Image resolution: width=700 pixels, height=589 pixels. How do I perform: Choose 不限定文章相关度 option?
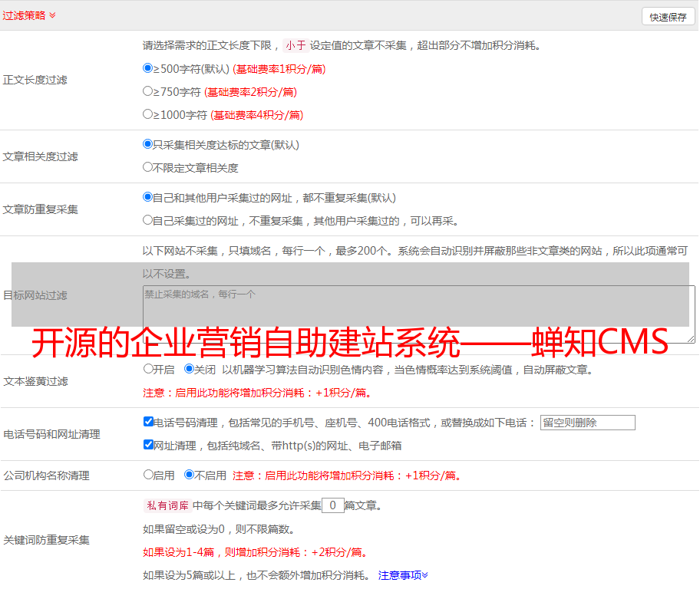click(x=148, y=167)
